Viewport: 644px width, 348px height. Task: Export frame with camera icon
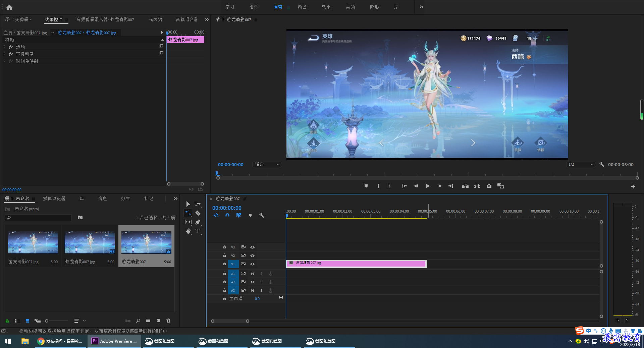[489, 186]
